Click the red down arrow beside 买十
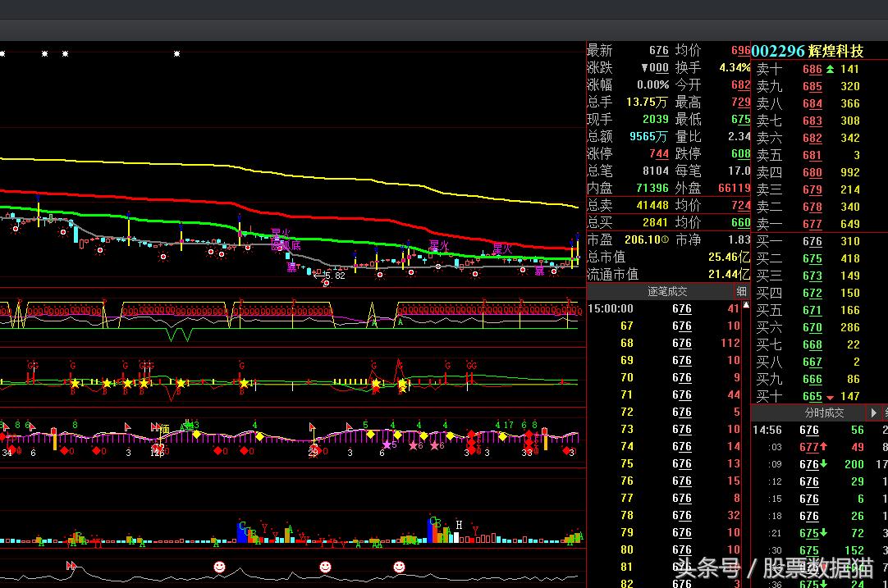The width and height of the screenshot is (888, 588). pyautogui.click(x=830, y=397)
